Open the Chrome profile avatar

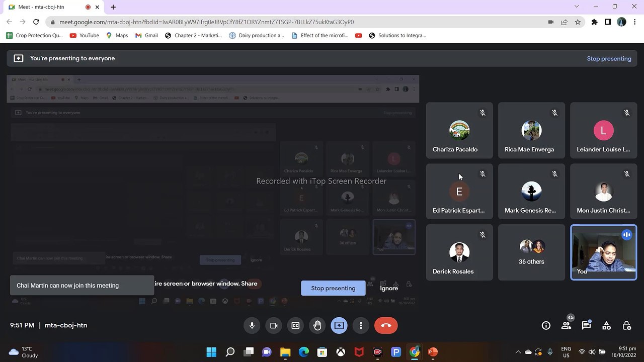tap(621, 22)
